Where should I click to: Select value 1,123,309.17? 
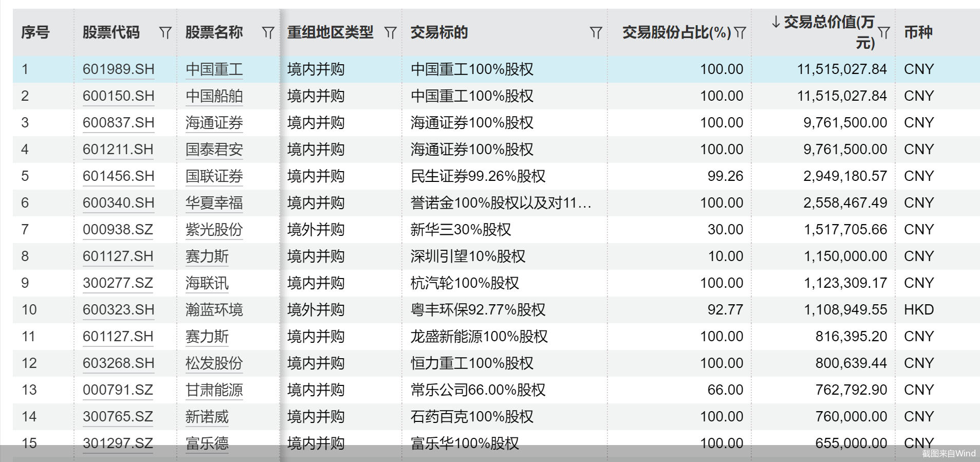845,283
